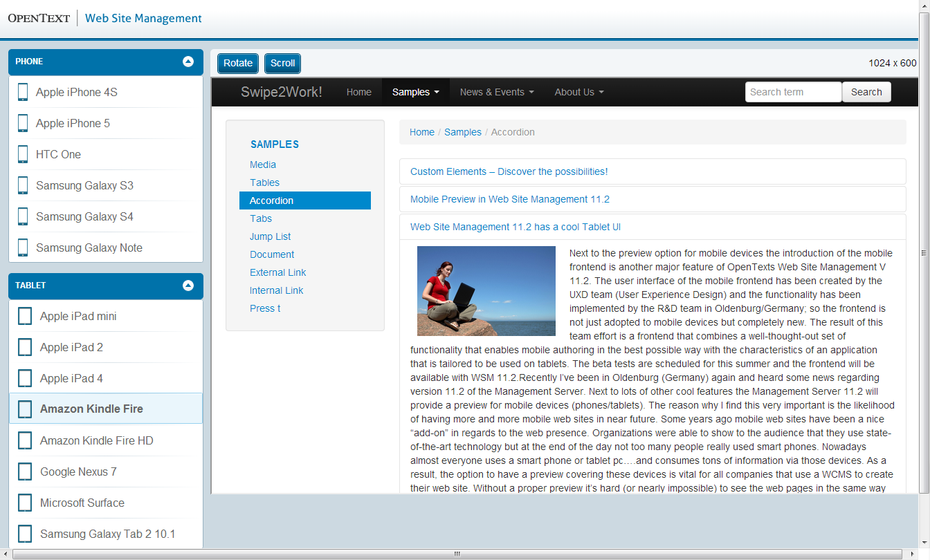This screenshot has width=930, height=560.
Task: Expand the Custom Elements accordion heading
Action: [509, 171]
